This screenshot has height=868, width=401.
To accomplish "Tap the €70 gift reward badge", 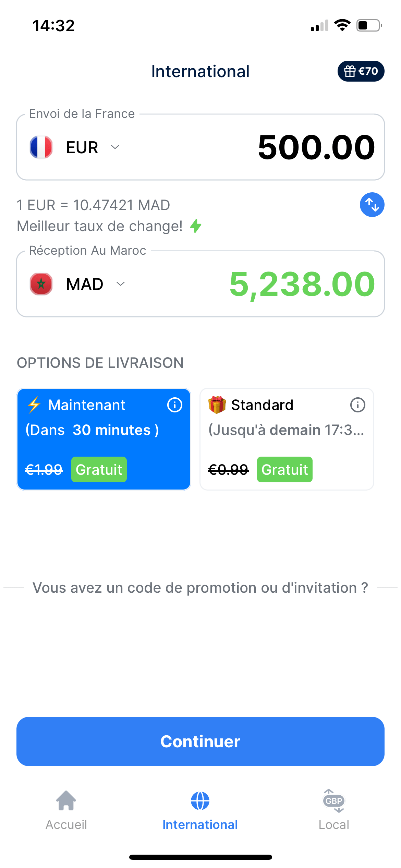I will coord(361,71).
